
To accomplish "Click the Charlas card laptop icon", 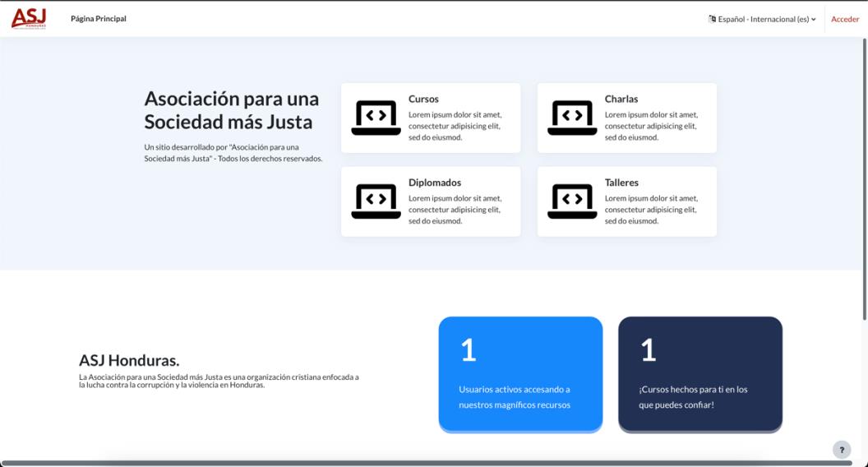I will point(572,118).
